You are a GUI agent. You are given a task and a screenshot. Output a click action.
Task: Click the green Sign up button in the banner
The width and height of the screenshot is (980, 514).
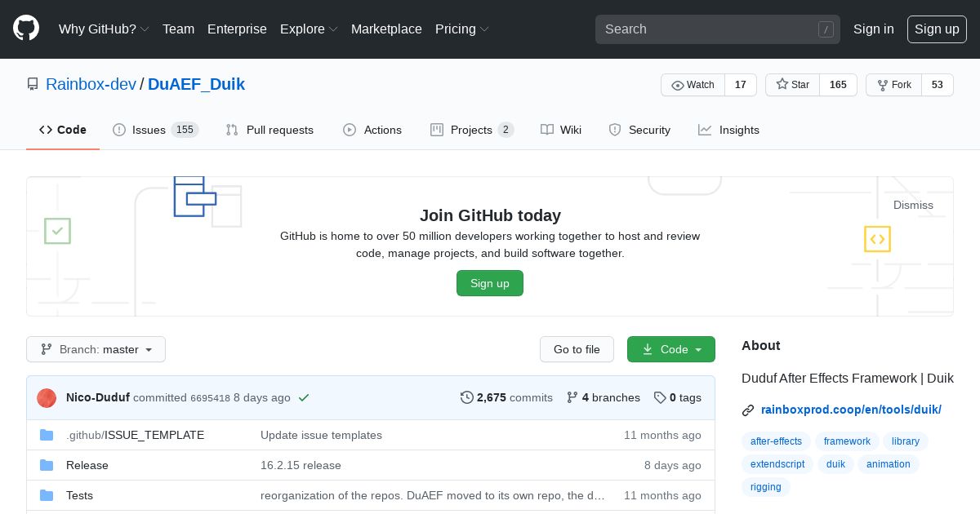490,283
